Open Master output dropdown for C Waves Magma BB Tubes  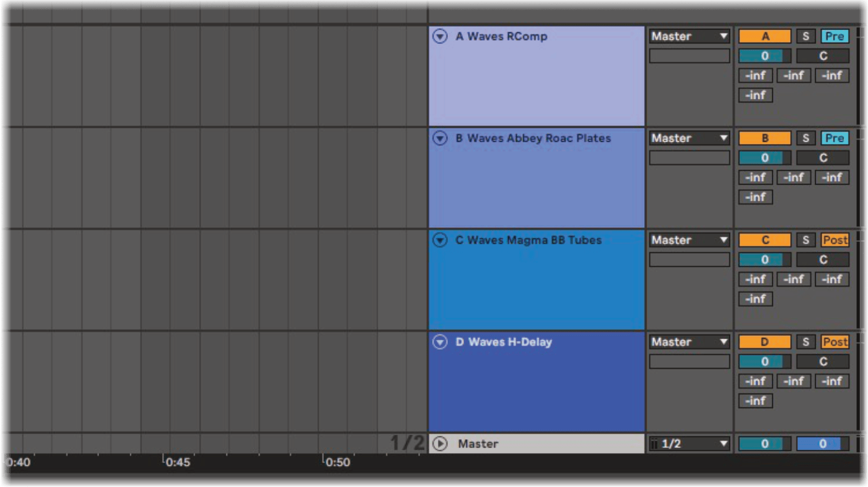click(689, 240)
